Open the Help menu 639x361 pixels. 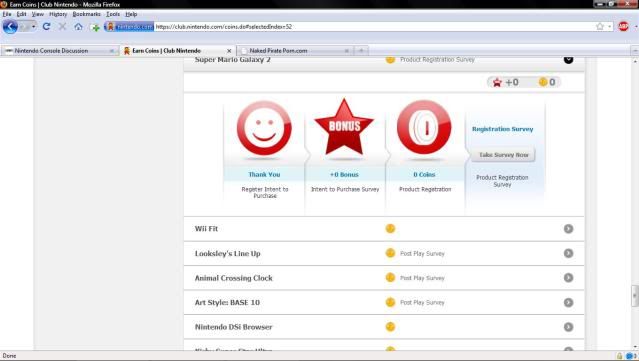(x=131, y=14)
